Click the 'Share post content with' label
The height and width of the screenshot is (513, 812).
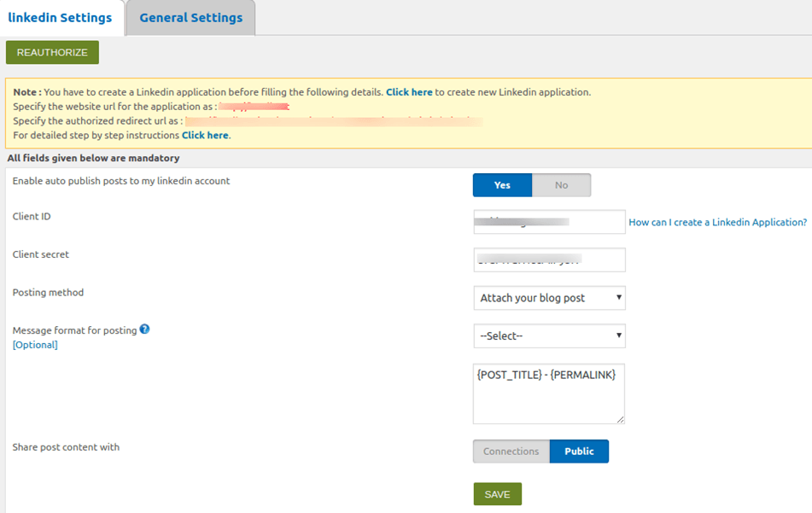66,446
